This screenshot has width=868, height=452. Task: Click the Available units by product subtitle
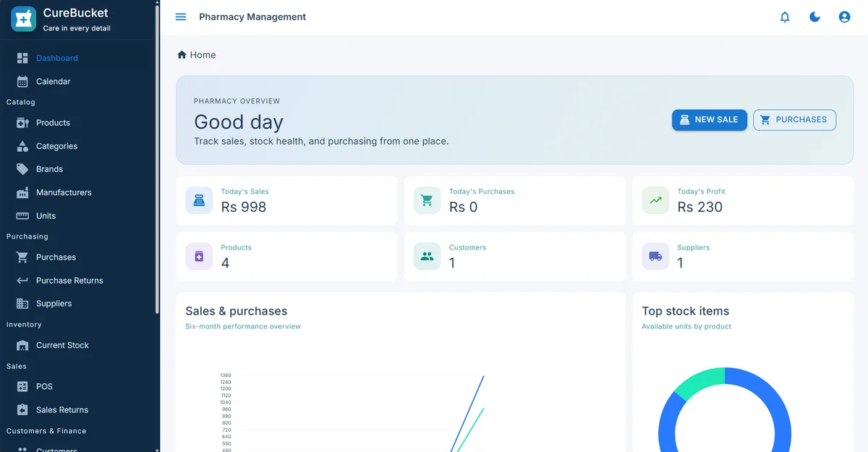click(x=686, y=326)
